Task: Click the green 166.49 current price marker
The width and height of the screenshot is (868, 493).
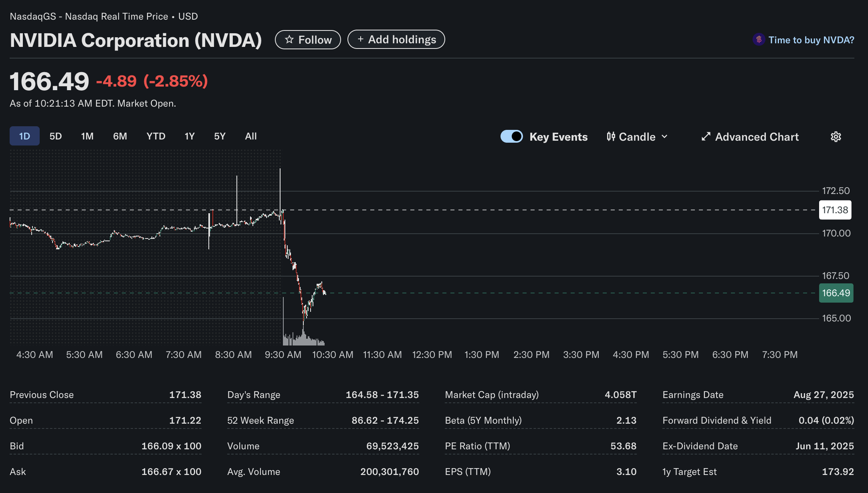Action: pyautogui.click(x=836, y=293)
